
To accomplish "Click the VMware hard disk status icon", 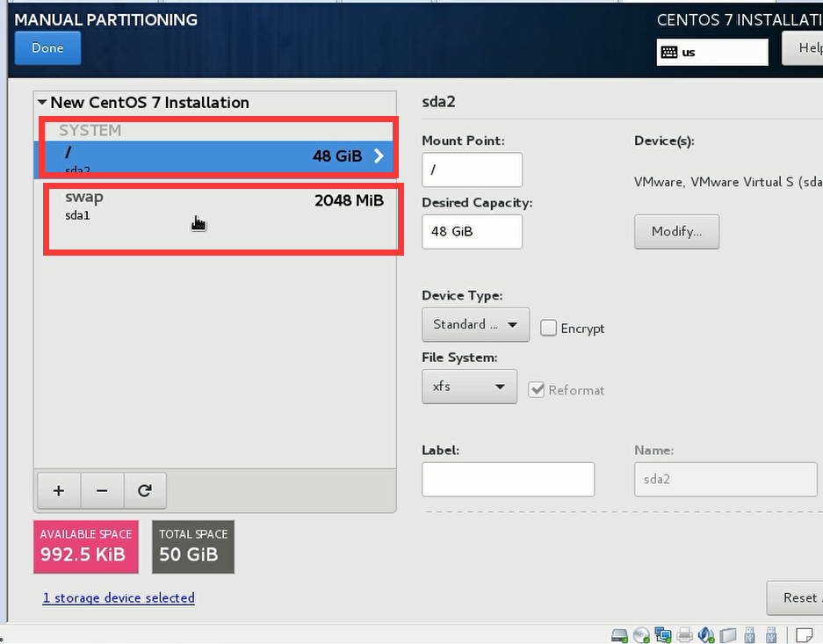I will [x=619, y=634].
